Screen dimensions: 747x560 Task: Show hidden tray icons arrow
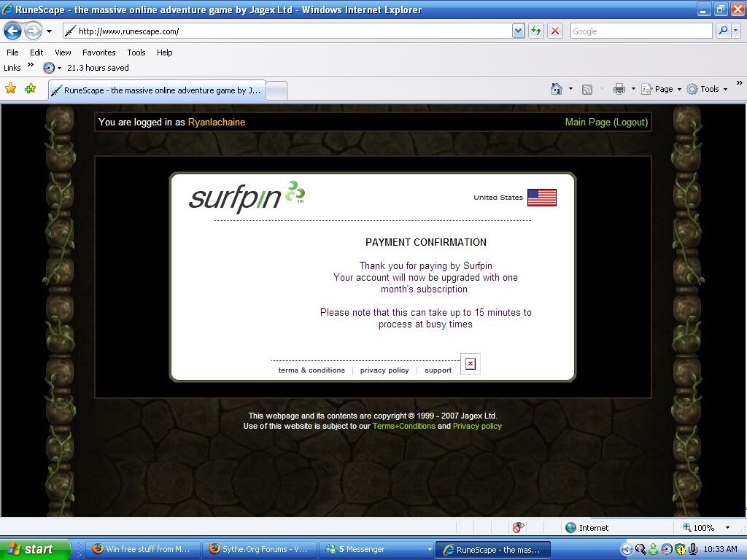[x=627, y=550]
